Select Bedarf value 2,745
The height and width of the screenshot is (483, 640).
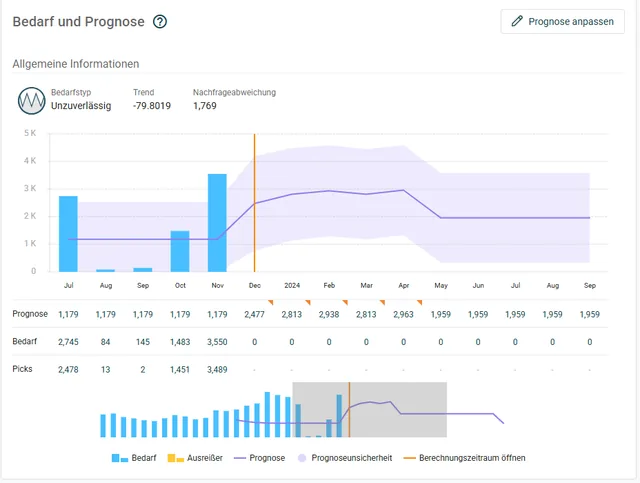pyautogui.click(x=68, y=342)
